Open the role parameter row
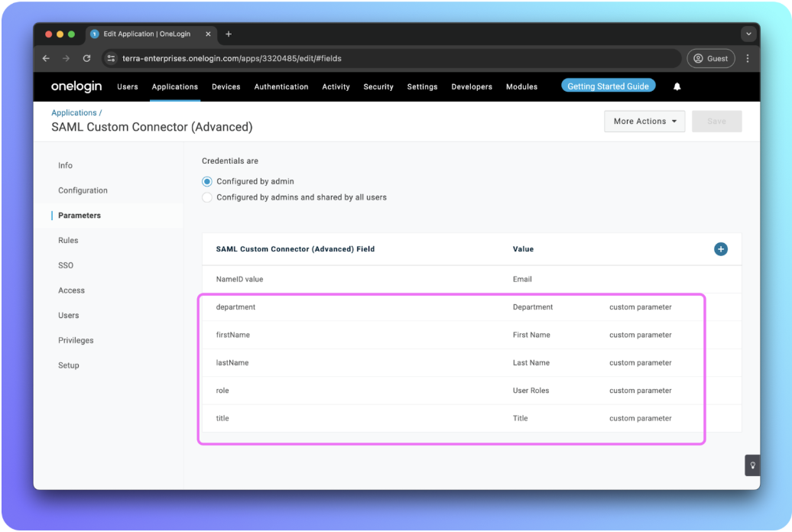 pos(472,391)
